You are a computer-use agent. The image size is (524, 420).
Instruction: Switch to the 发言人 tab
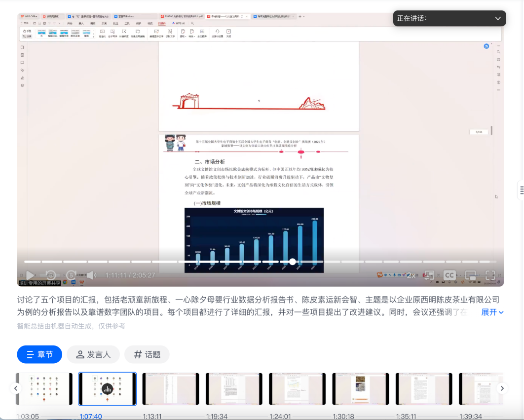93,354
